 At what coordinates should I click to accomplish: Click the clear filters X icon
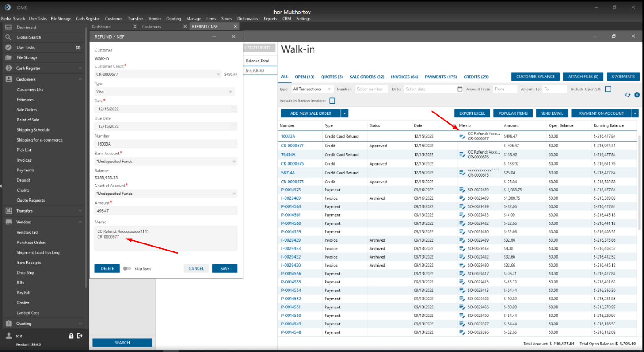637,95
